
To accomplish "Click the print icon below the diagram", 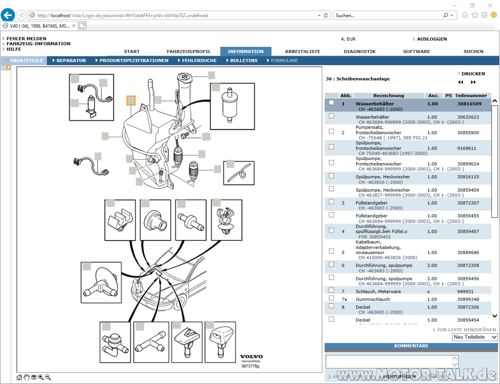I will 34,377.
